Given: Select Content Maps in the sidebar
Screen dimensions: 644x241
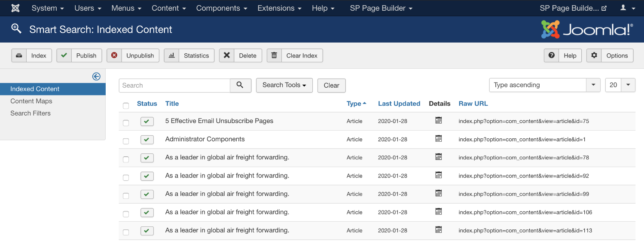Looking at the screenshot, I should click(x=31, y=101).
